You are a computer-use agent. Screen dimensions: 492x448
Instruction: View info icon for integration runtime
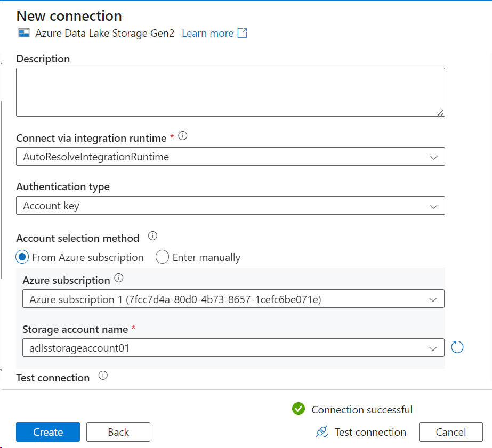183,136
